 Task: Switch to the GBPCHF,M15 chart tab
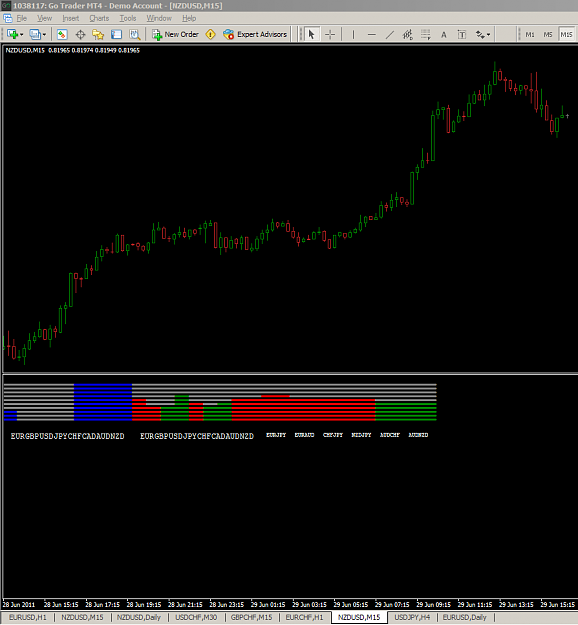click(252, 617)
